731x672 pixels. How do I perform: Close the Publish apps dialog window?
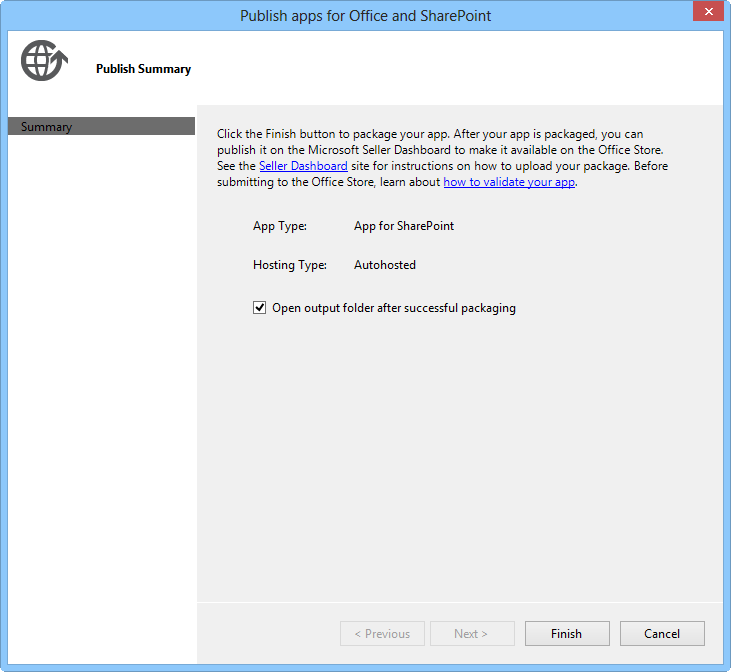click(708, 13)
